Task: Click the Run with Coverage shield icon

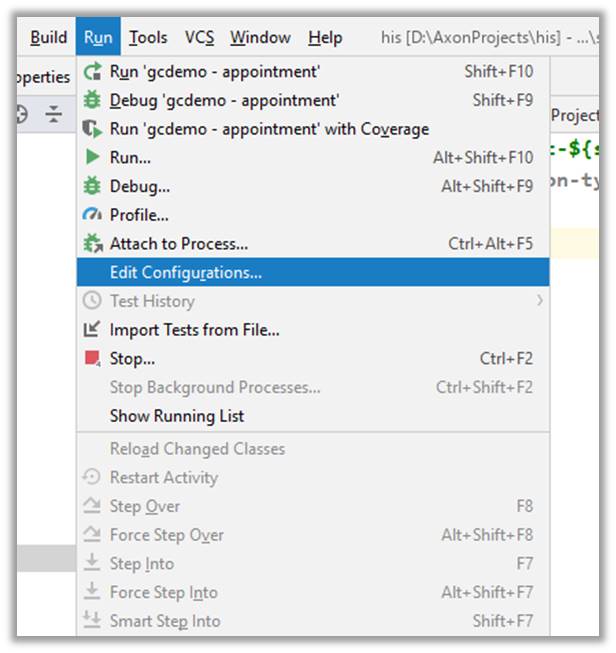Action: click(92, 129)
